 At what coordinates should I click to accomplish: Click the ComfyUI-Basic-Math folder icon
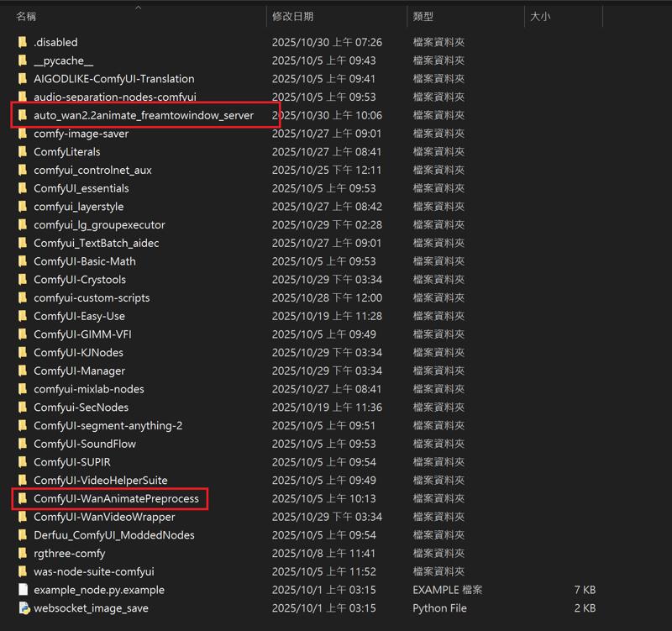[23, 261]
